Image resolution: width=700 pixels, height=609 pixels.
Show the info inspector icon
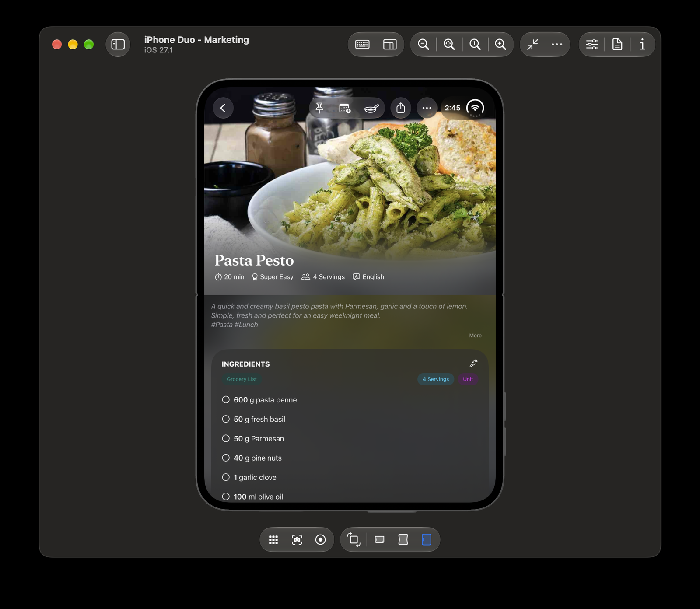[642, 44]
